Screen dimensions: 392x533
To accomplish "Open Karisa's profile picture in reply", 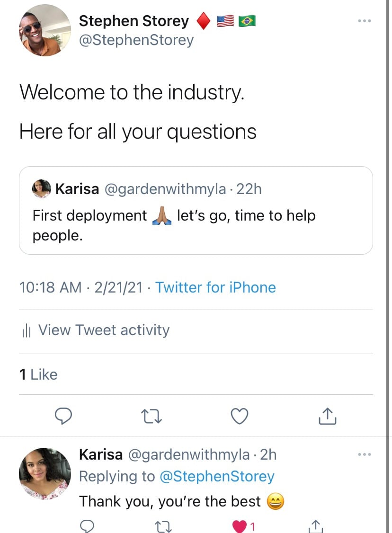I will click(45, 474).
